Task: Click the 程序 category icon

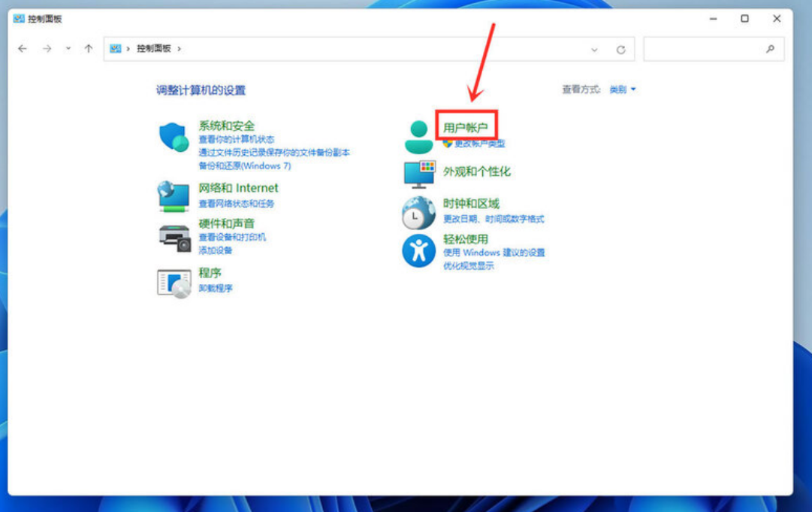Action: [174, 283]
